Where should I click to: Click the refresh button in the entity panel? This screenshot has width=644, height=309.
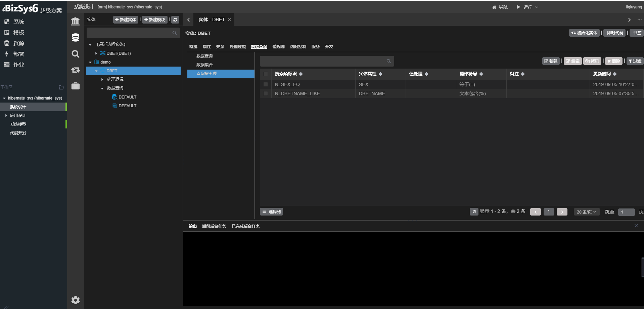(x=175, y=20)
